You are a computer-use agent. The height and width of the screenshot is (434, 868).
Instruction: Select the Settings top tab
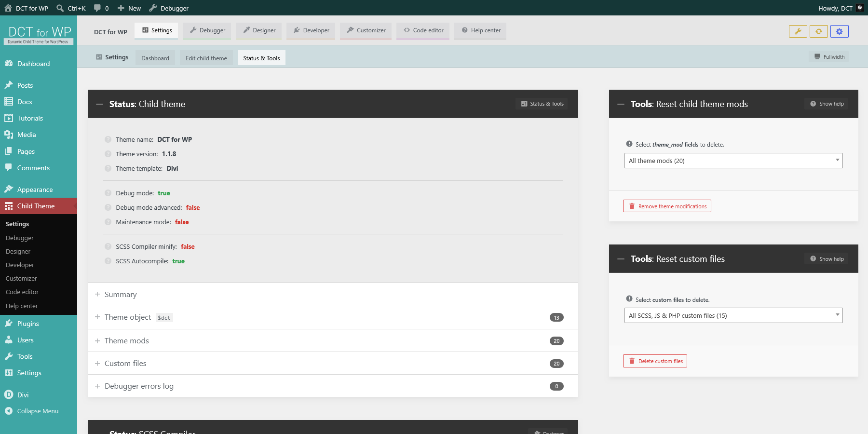[x=157, y=30]
